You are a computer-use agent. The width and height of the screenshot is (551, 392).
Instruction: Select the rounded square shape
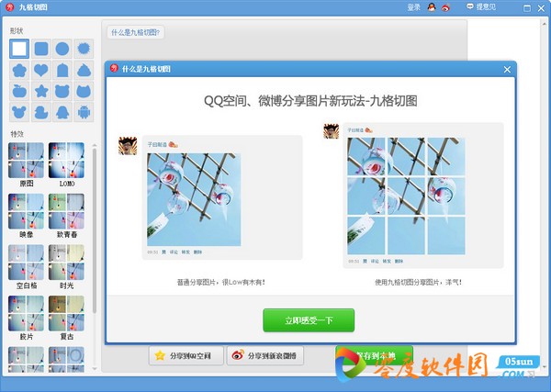point(41,49)
